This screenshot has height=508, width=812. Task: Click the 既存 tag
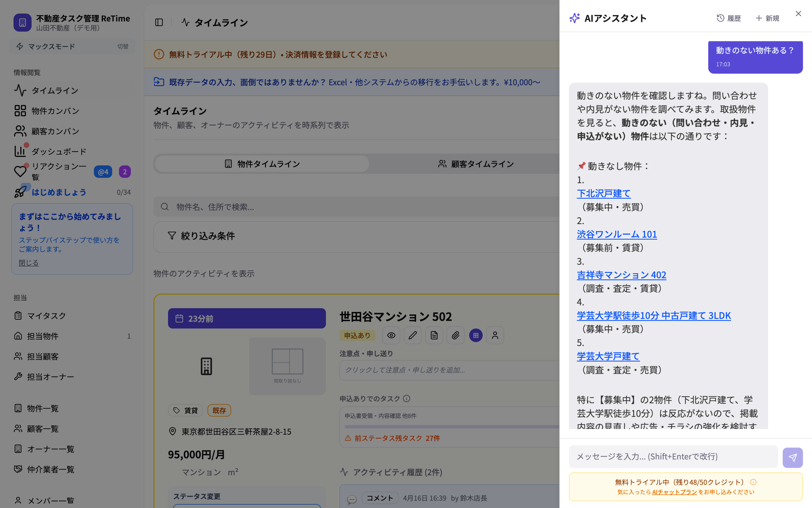(x=219, y=410)
